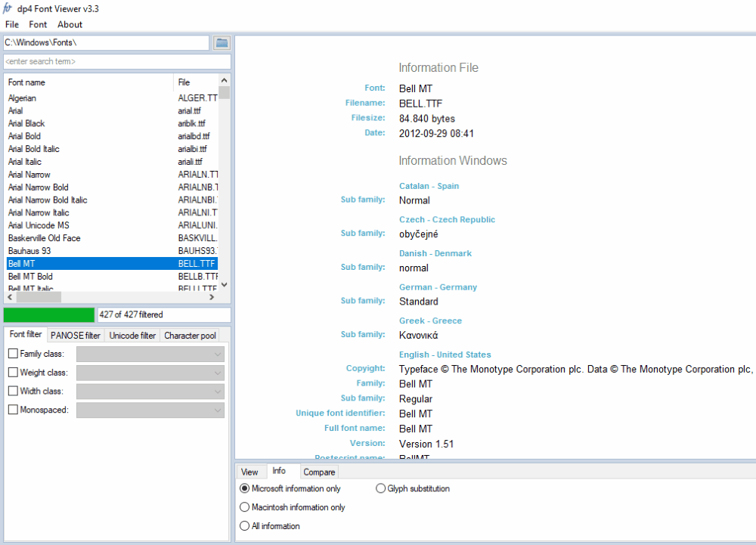Select Bauhaus 93 in the font list
The width and height of the screenshot is (756, 545).
112,251
